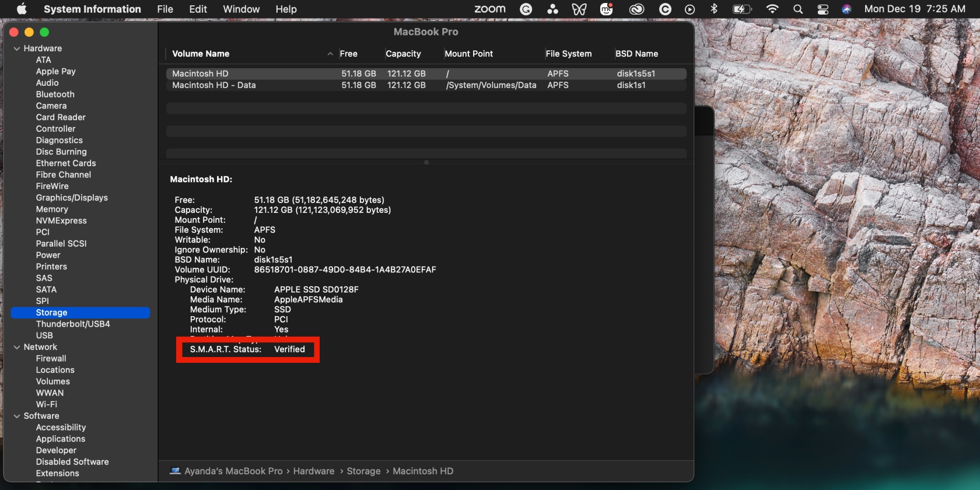Open Spotlight search icon
The width and height of the screenshot is (980, 490).
coord(798,9)
